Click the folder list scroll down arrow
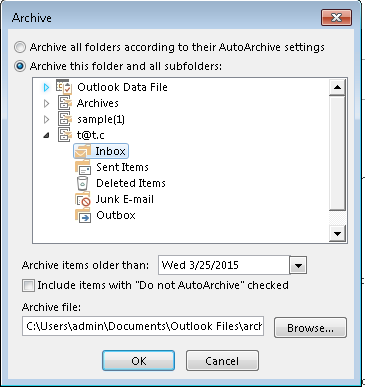Screen dimensions: 365x387 [337, 233]
